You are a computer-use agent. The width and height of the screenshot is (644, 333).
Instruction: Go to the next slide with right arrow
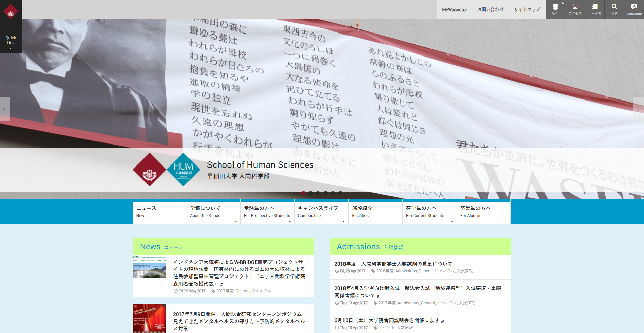(638, 109)
